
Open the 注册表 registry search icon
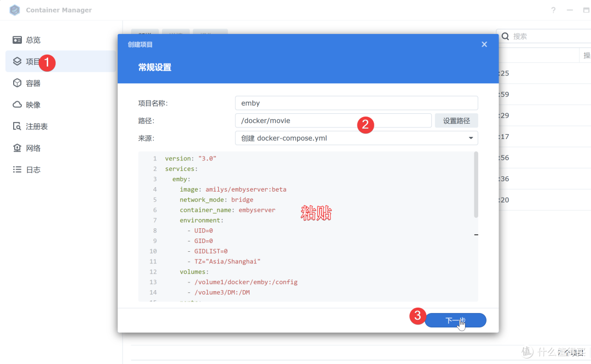(17, 126)
